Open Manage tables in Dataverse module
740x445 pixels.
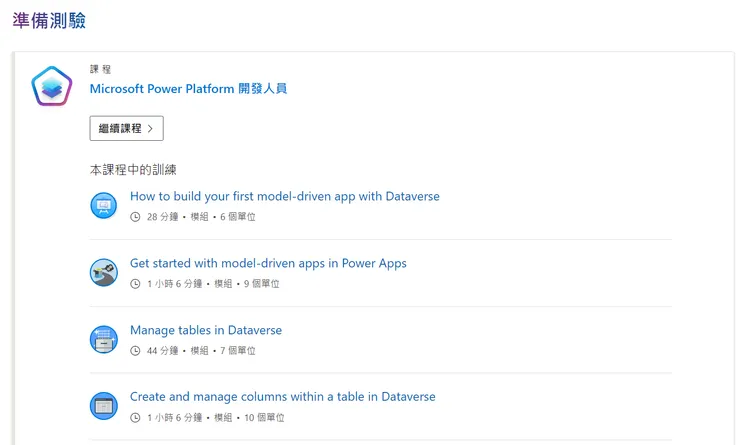pos(206,331)
